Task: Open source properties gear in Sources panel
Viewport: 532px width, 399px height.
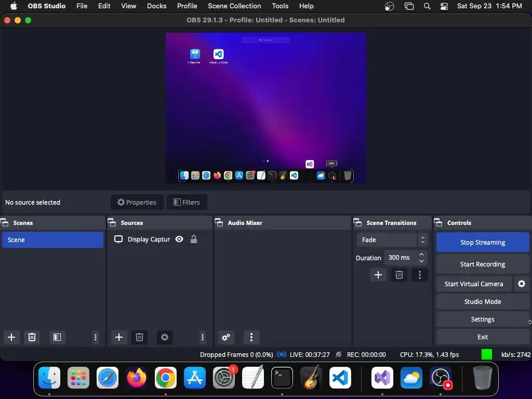Action: 165,337
